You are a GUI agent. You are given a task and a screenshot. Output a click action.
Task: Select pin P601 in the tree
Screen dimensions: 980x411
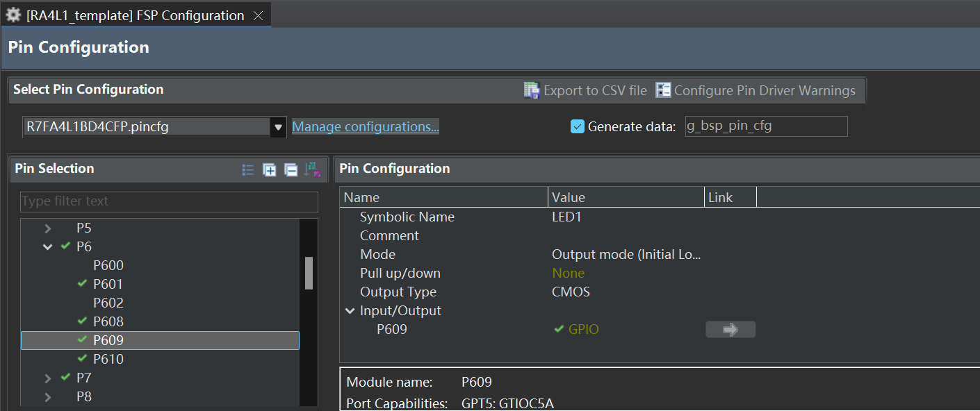pos(108,285)
